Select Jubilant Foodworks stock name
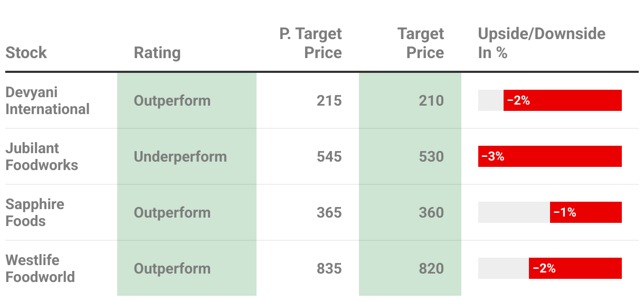Viewport: 644px width, 301px height. click(42, 156)
